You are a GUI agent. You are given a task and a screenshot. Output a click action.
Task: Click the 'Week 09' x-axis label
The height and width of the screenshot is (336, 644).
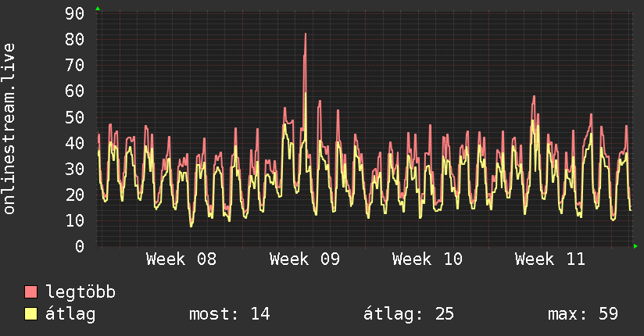click(x=305, y=259)
